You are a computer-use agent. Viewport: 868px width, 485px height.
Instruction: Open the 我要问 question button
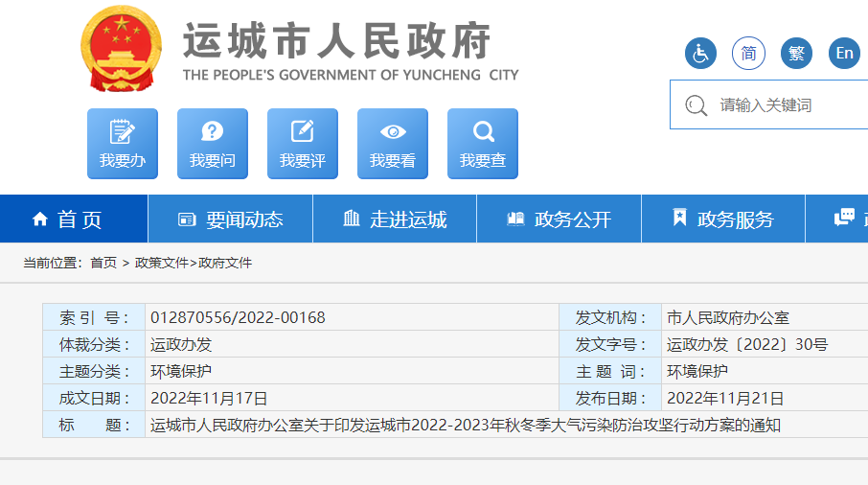point(213,144)
